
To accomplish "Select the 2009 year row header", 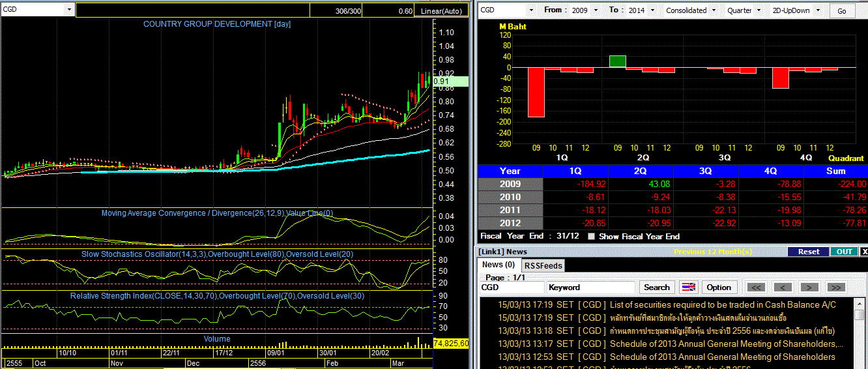I will (510, 184).
